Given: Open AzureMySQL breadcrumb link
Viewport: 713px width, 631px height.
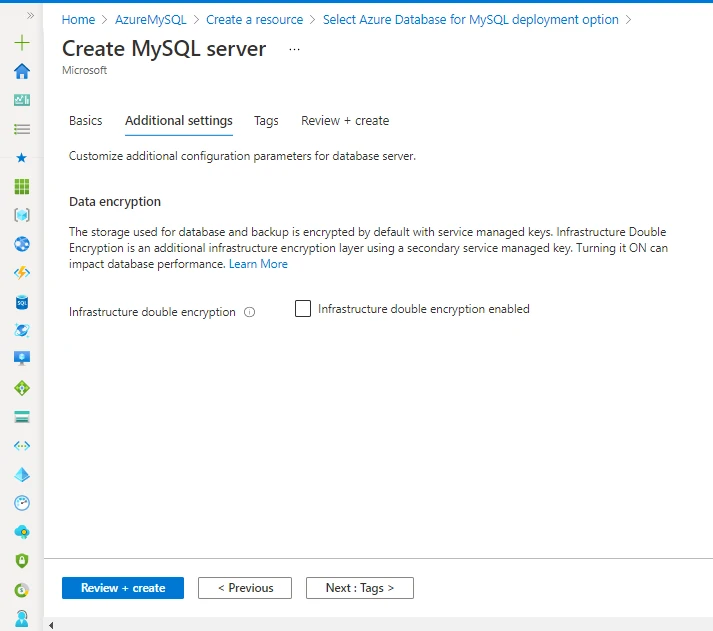Looking at the screenshot, I should coord(151,20).
